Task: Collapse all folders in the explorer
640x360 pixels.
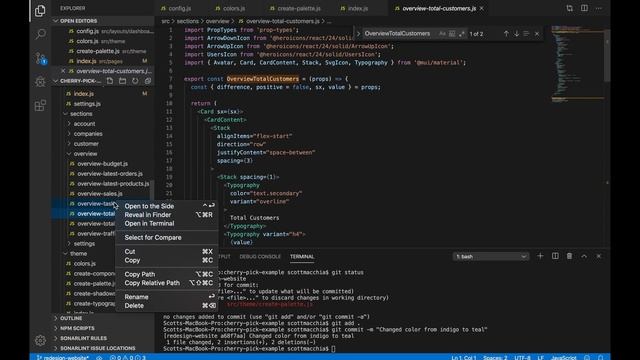Action: [148, 81]
